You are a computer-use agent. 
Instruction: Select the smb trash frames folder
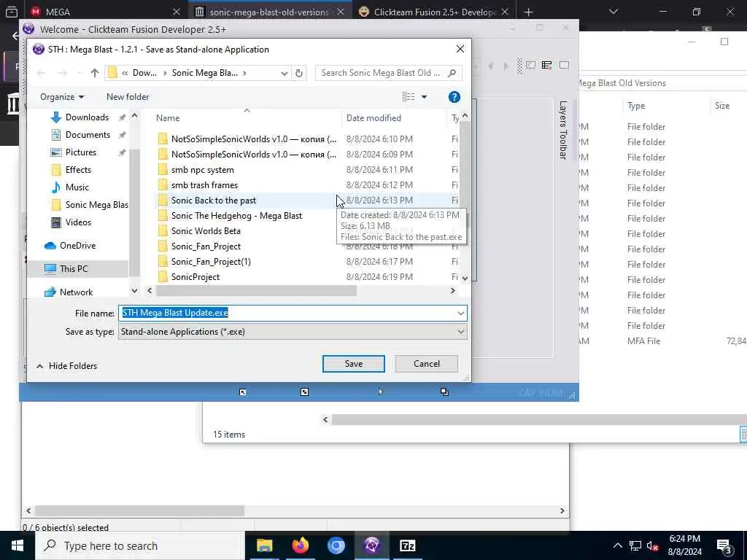click(204, 185)
